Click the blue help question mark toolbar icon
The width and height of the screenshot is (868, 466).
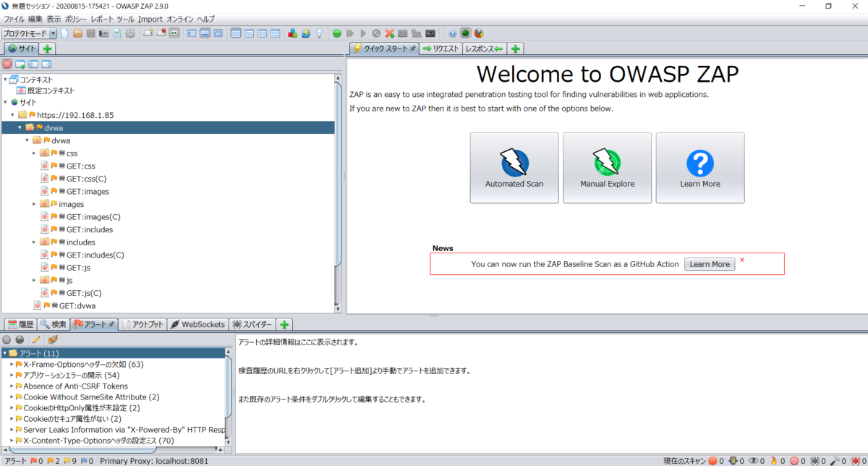click(x=453, y=33)
